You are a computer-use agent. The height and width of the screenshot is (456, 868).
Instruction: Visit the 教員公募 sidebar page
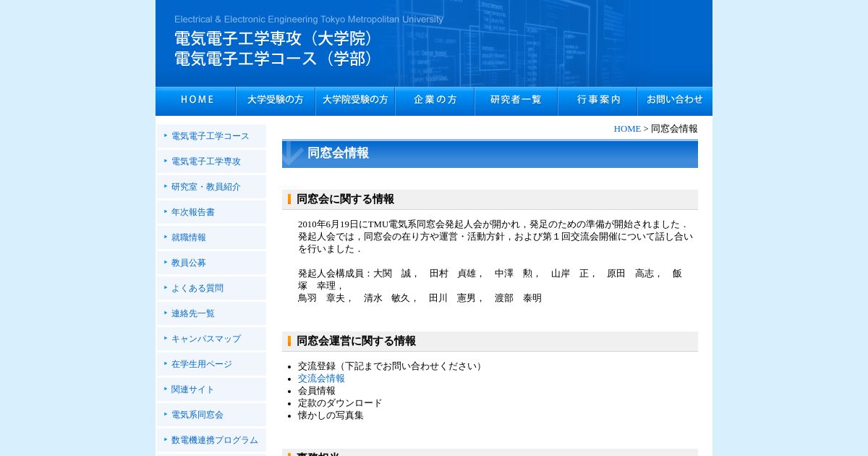tap(211, 263)
